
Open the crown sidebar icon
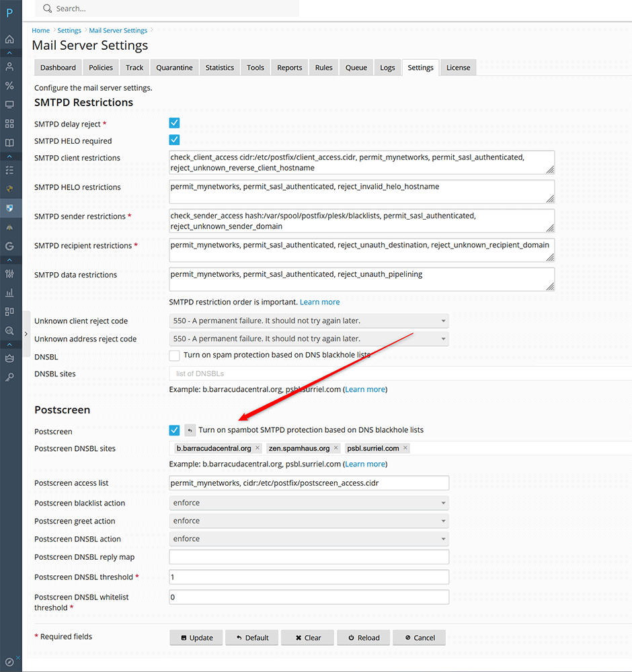point(9,358)
